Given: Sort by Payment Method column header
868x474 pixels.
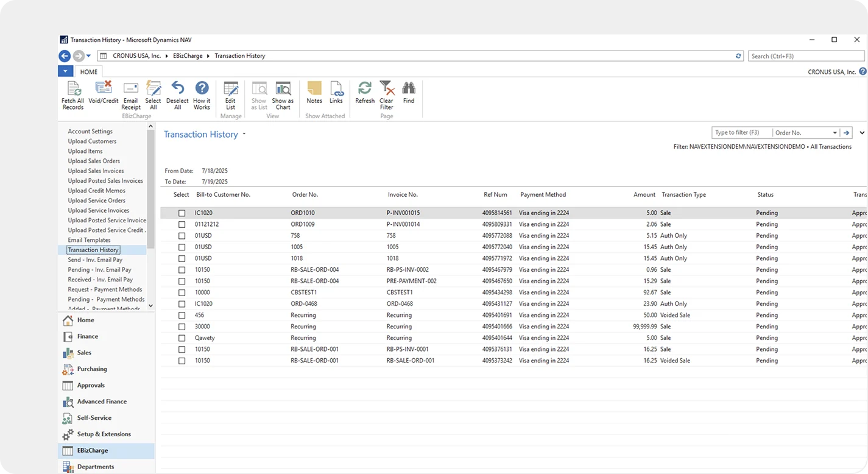Looking at the screenshot, I should click(x=543, y=195).
